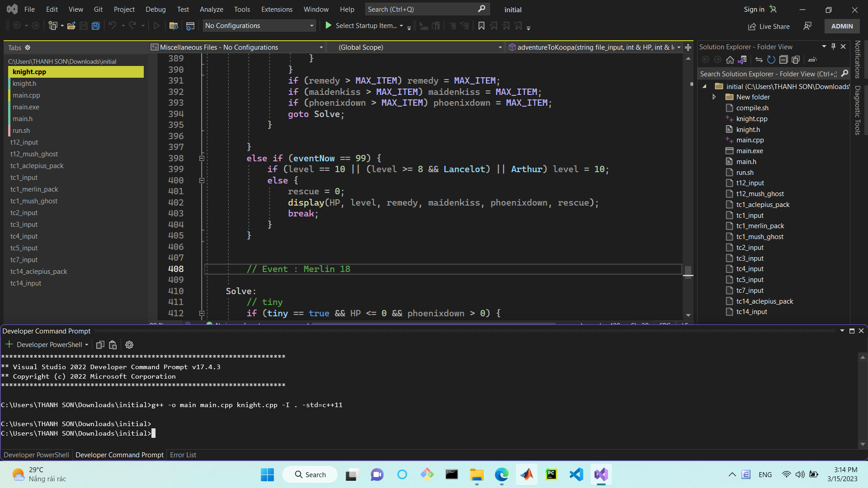The width and height of the screenshot is (868, 488).
Task: Collapse the eventNow == 99 code block
Action: pos(202,158)
